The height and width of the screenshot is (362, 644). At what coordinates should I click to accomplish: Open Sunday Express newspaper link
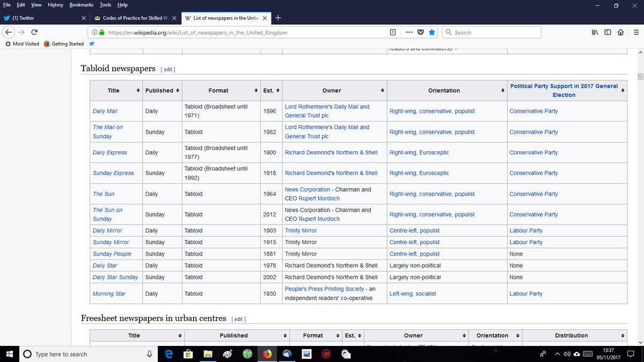[x=113, y=173]
